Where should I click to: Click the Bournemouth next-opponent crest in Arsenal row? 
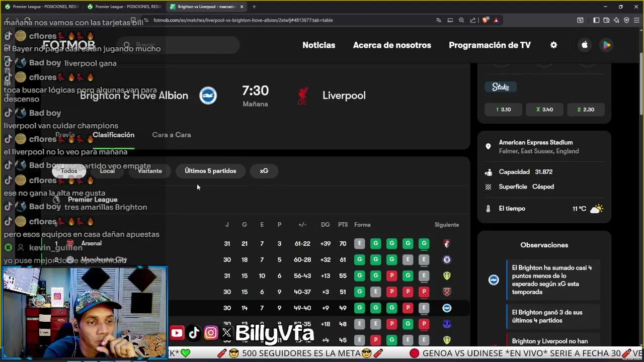447,243
